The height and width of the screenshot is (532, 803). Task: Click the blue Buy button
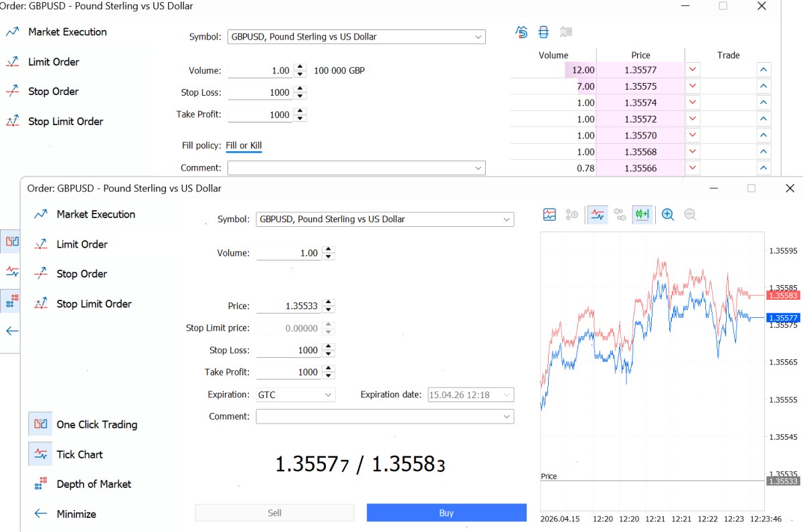click(446, 513)
